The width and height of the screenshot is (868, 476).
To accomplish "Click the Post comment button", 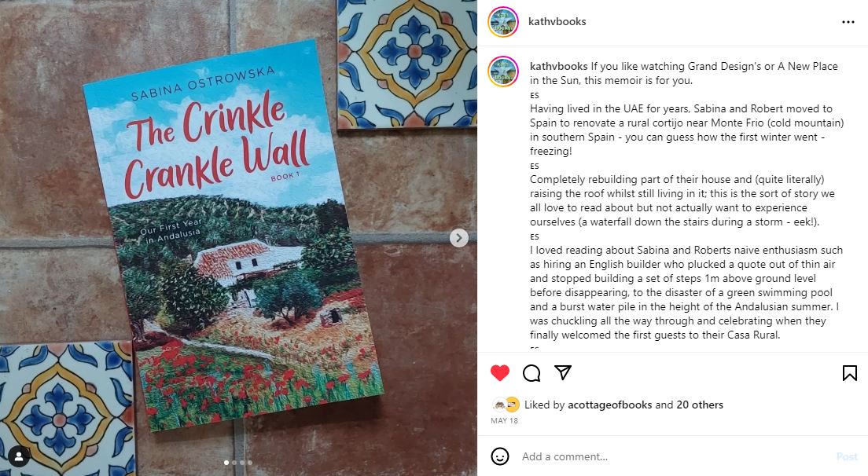I will (847, 456).
